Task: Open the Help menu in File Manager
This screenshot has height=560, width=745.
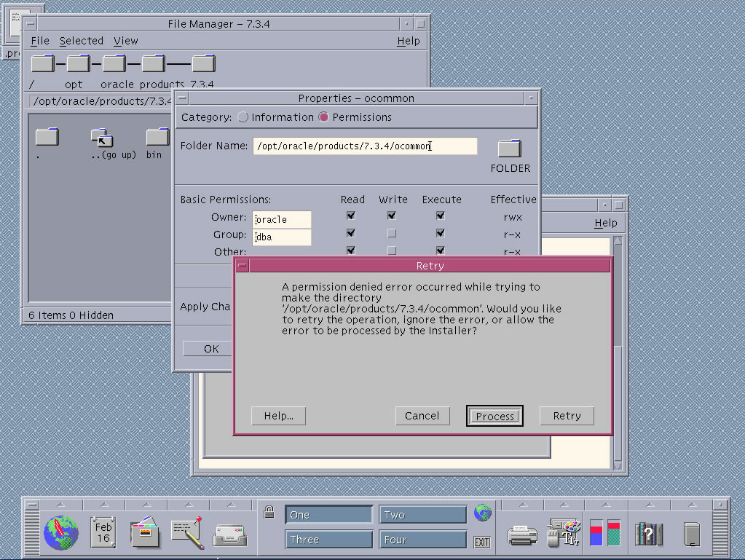Action: 408,41
